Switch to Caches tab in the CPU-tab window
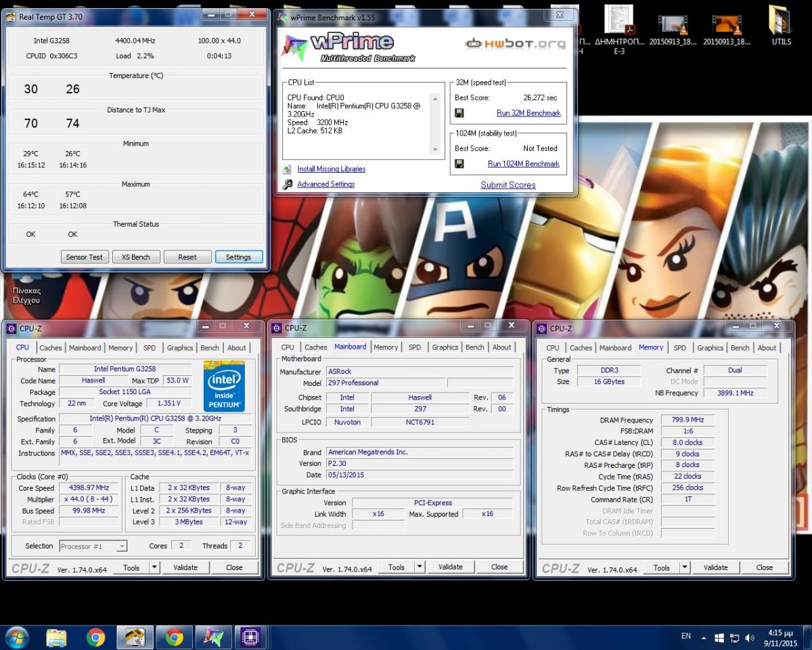This screenshot has width=812, height=650. (x=50, y=348)
